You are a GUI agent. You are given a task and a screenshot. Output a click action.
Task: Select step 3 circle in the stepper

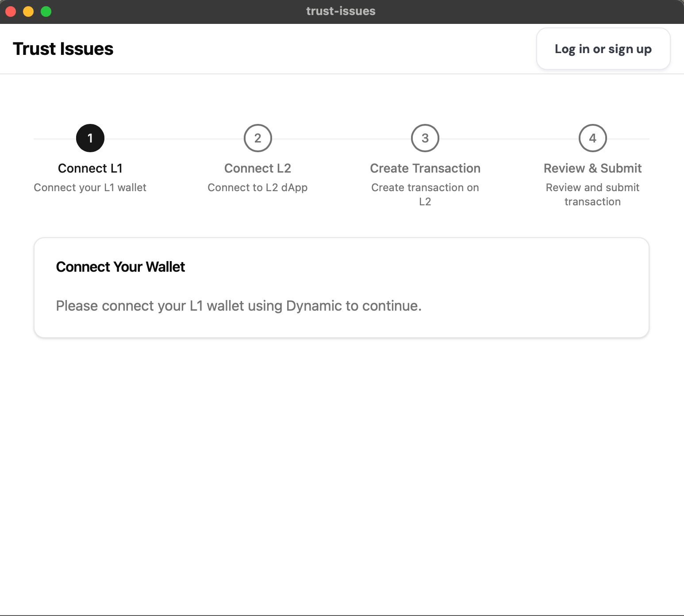[x=425, y=138]
